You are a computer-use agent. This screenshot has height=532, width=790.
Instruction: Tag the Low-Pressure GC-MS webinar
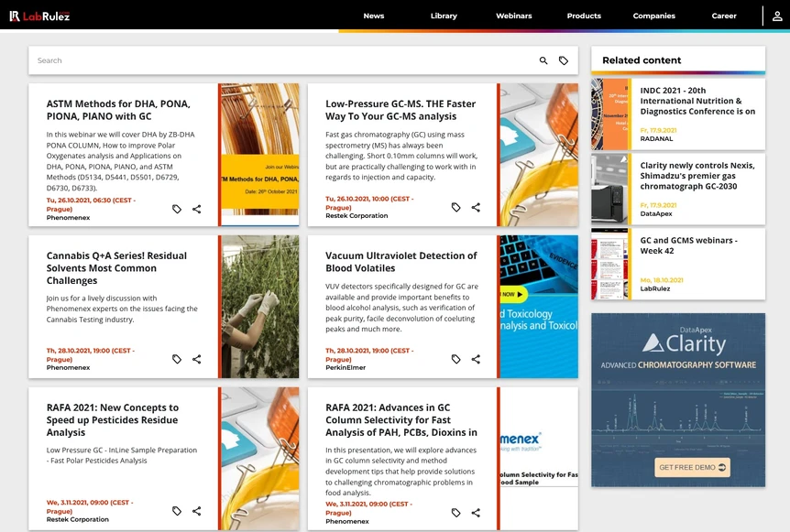point(456,207)
